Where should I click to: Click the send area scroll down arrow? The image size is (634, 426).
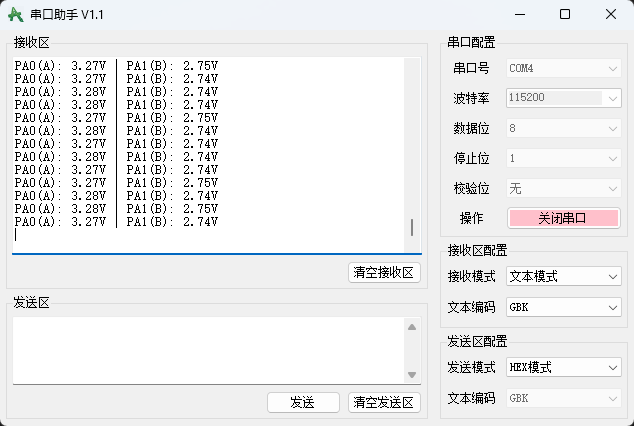click(x=411, y=374)
